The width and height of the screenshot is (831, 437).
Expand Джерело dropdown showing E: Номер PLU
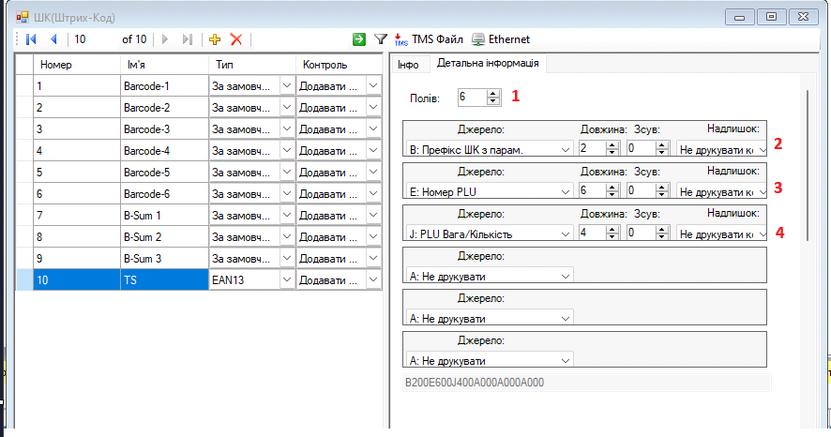pos(565,190)
